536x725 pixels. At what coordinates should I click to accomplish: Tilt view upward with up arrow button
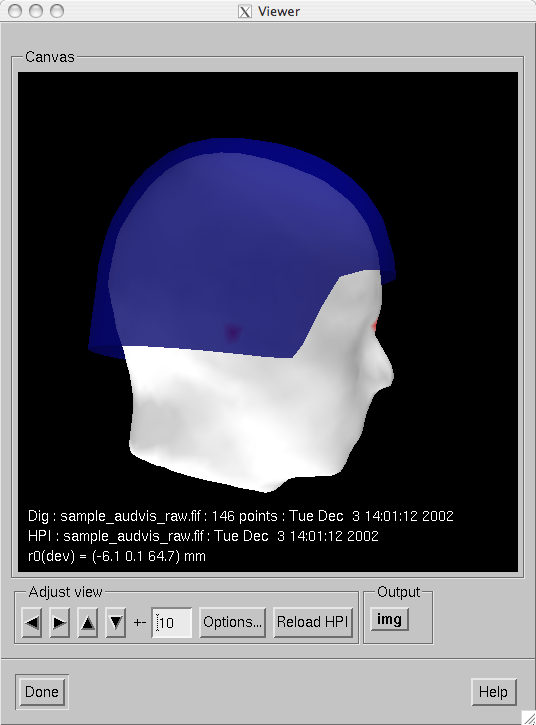pyautogui.click(x=87, y=622)
